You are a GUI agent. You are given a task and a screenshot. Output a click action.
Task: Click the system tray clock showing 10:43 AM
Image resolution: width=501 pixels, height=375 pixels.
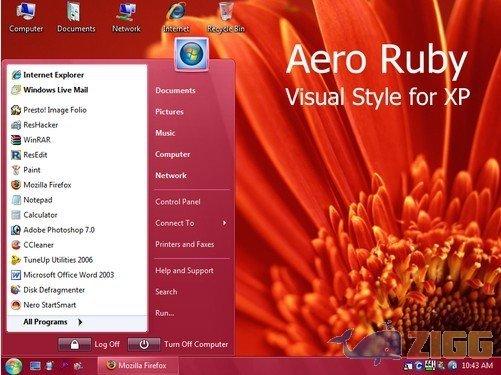[x=477, y=366]
